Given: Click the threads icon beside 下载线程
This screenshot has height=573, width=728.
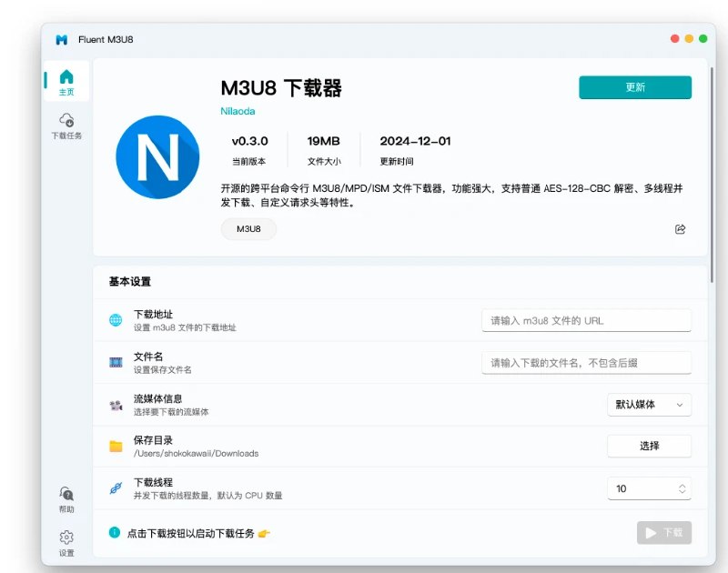Looking at the screenshot, I should click(x=117, y=488).
